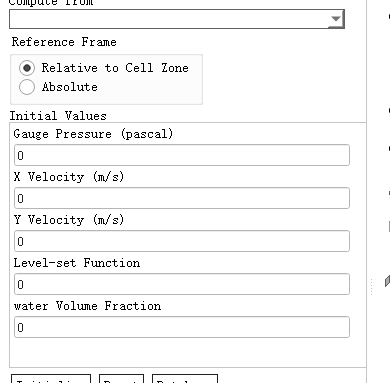The image size is (390, 383).
Task: Click the Initialize button
Action: [x=51, y=379]
